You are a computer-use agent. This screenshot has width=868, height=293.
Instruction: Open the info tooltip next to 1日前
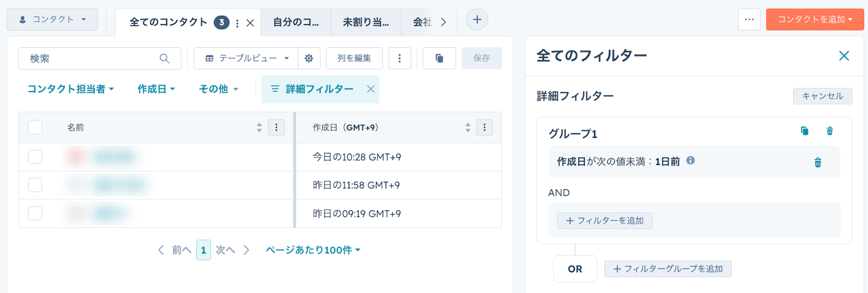tap(691, 161)
